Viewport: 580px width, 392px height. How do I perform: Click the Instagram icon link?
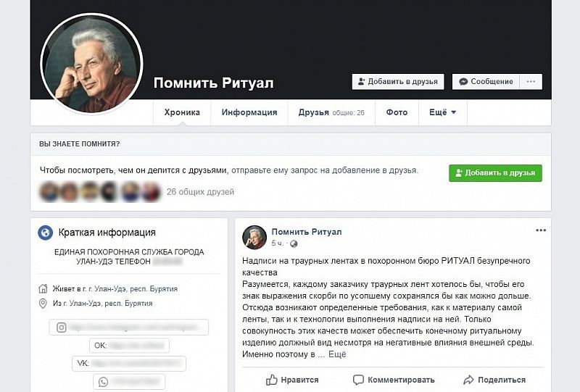[62, 328]
